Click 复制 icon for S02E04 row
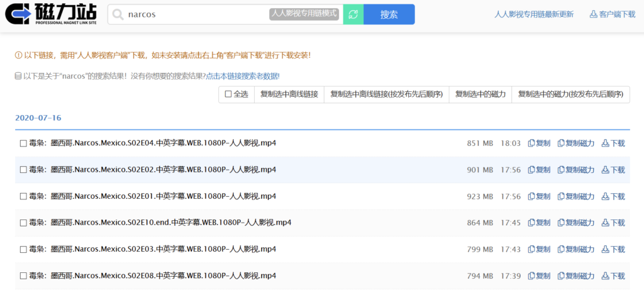The image size is (644, 295). tap(531, 143)
